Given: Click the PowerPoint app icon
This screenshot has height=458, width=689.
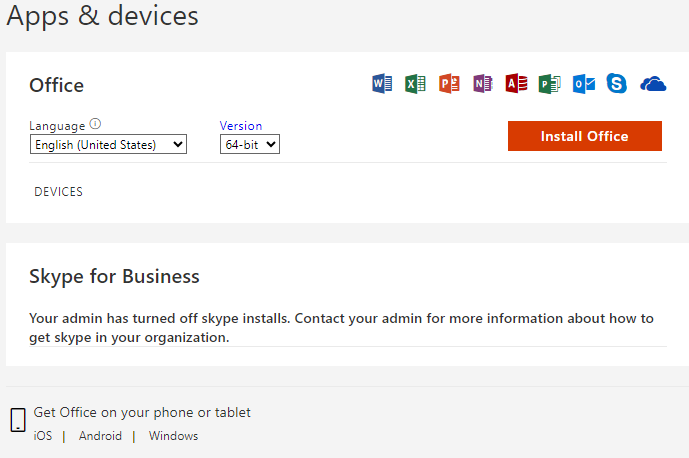Looking at the screenshot, I should (449, 84).
